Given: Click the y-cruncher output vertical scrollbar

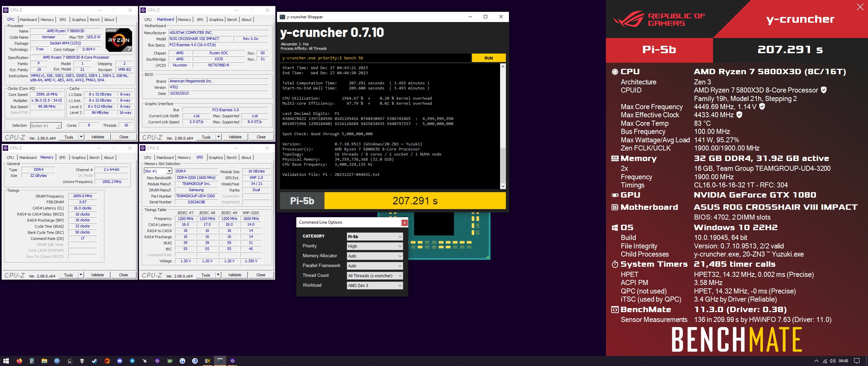Looking at the screenshot, I should coord(503,126).
